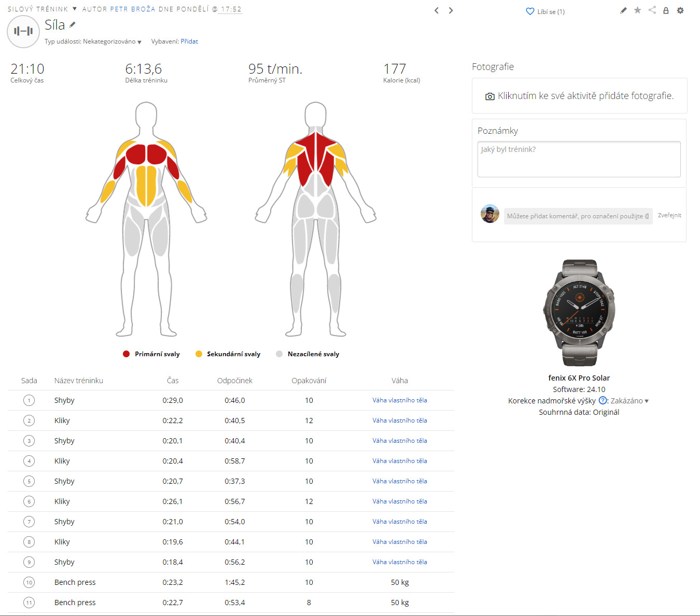
Task: Open the gear settings icon
Action: coord(680,10)
